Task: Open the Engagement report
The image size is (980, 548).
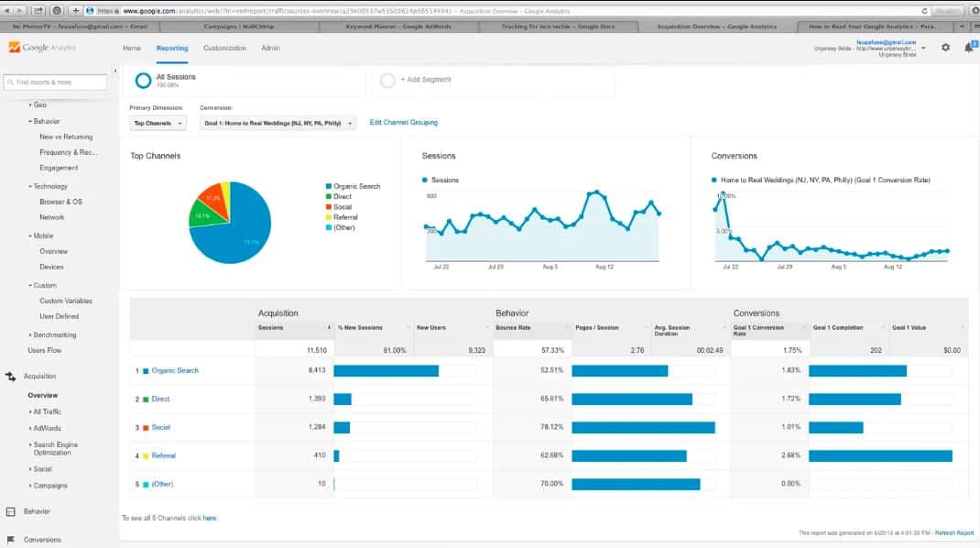Action: click(59, 169)
